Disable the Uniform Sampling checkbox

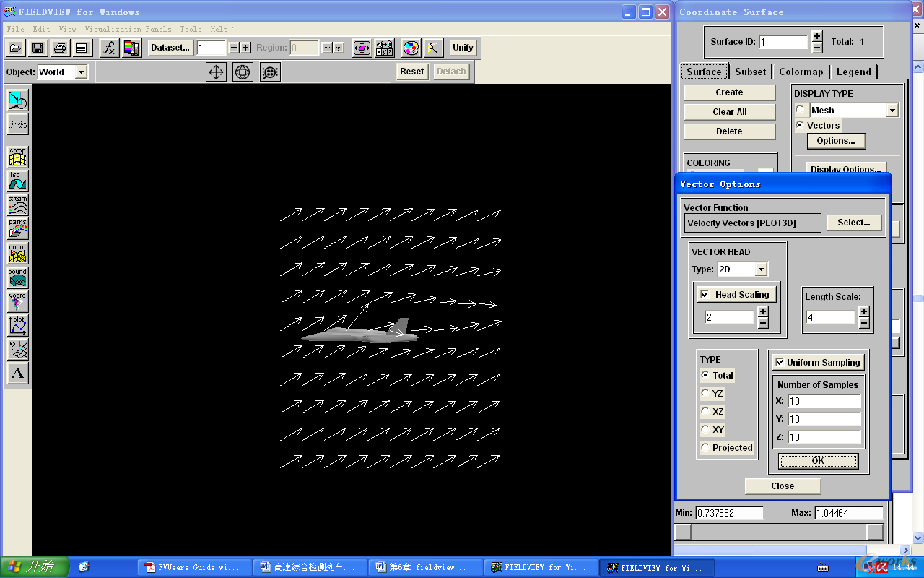pyautogui.click(x=779, y=363)
